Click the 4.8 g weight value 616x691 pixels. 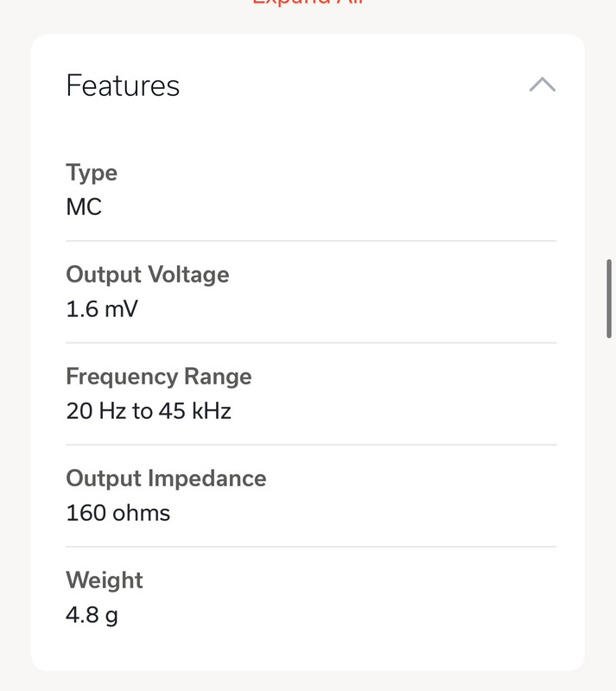92,615
